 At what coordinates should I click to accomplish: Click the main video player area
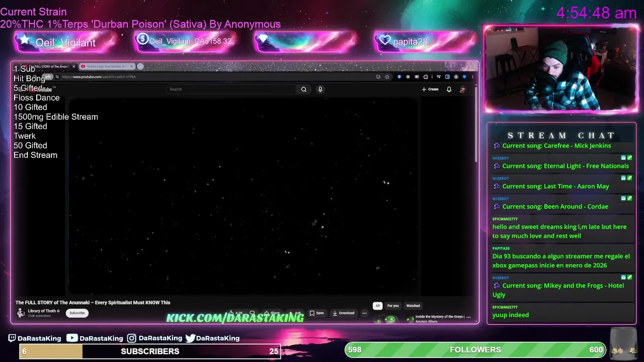(x=243, y=196)
